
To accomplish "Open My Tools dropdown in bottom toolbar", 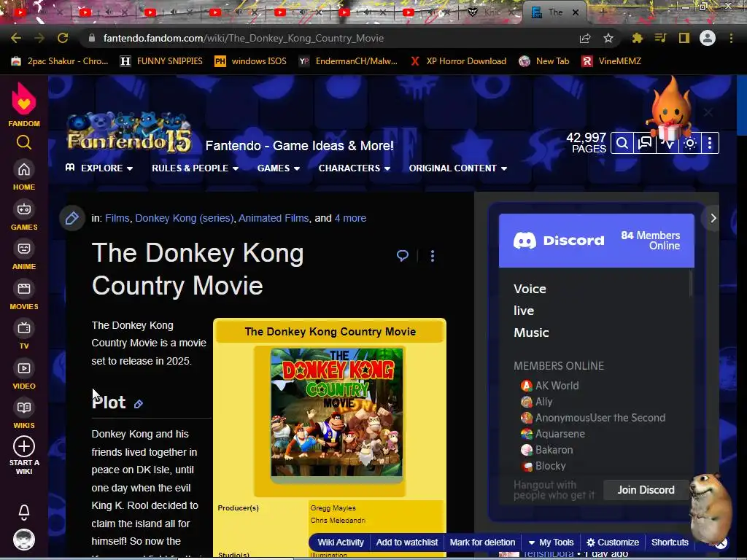I will 551,542.
